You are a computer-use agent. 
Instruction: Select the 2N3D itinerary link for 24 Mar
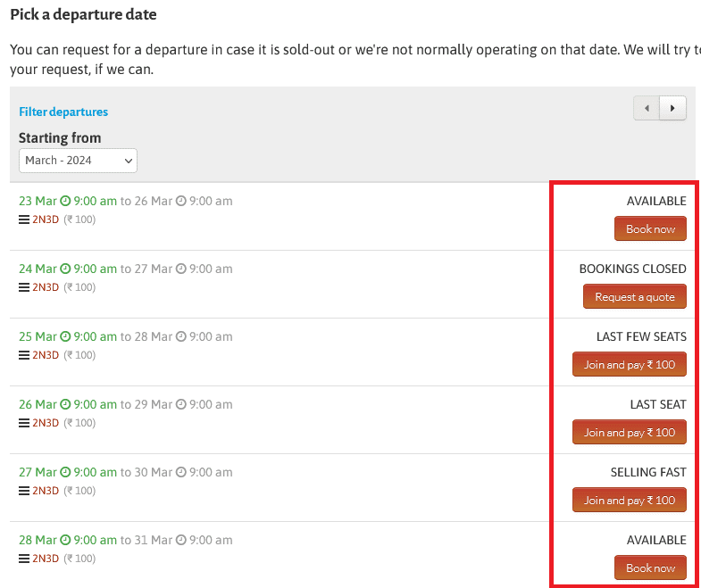46,287
